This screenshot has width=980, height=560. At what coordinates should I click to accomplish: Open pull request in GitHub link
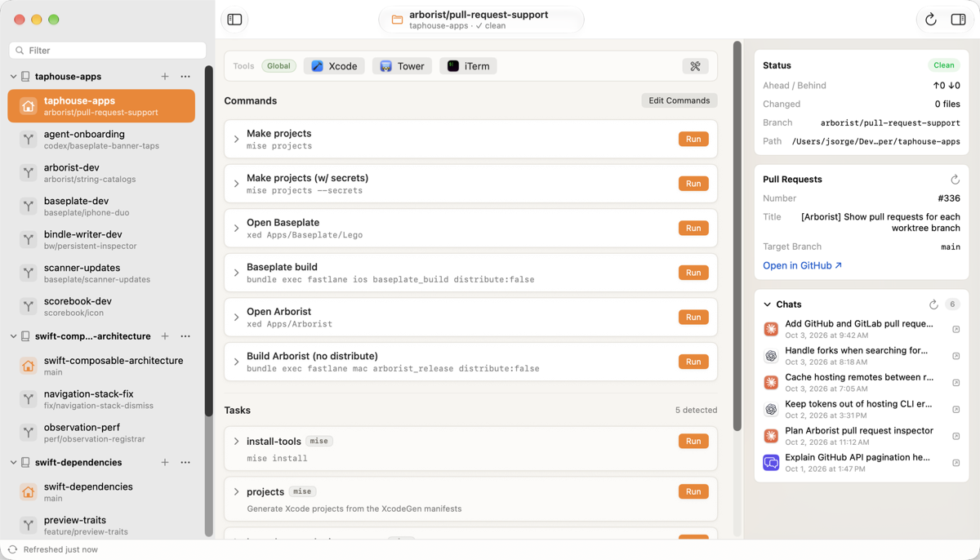[802, 265]
